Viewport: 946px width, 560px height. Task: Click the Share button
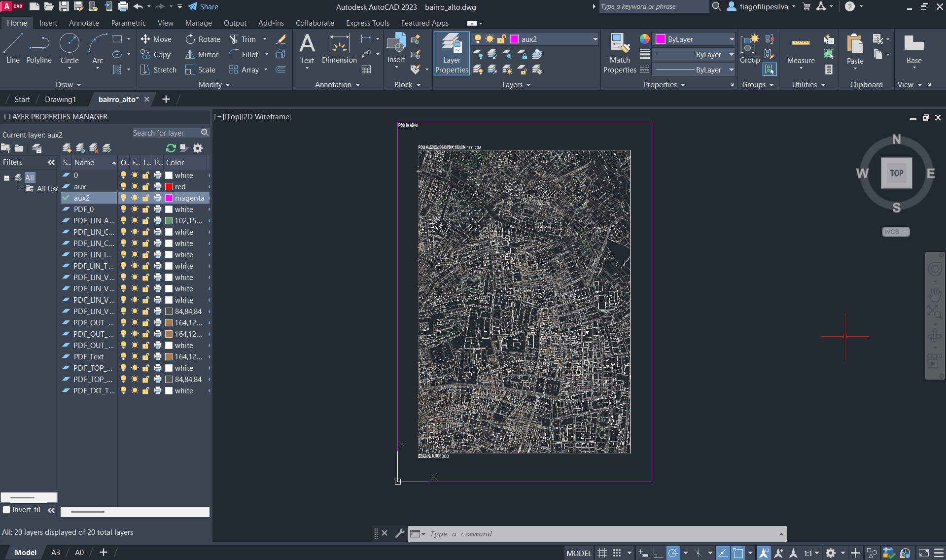coord(203,7)
